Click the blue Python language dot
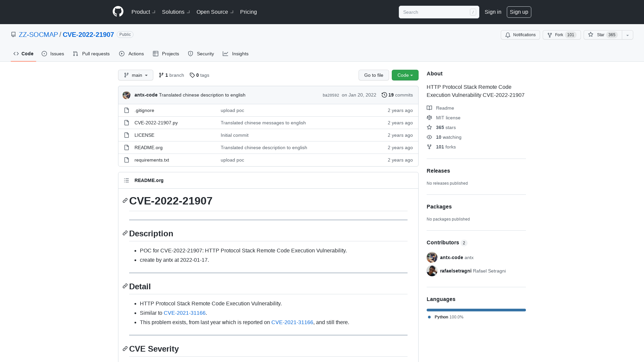 [x=429, y=317]
